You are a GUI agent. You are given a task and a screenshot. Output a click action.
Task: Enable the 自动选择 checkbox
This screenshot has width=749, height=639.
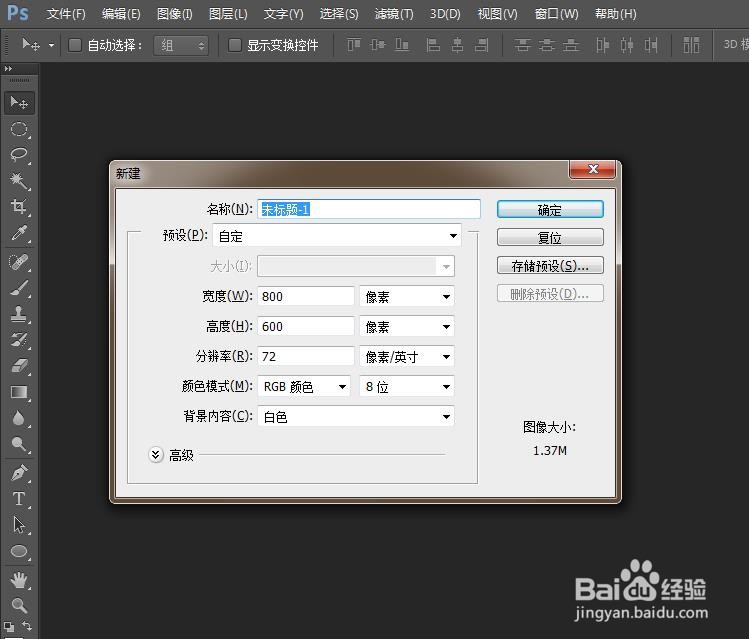pos(75,45)
